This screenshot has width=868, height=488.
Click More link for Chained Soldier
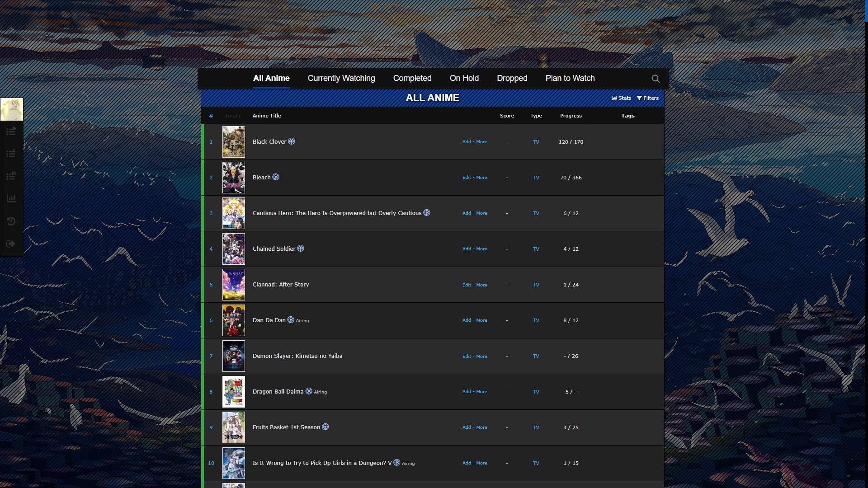pyautogui.click(x=482, y=249)
